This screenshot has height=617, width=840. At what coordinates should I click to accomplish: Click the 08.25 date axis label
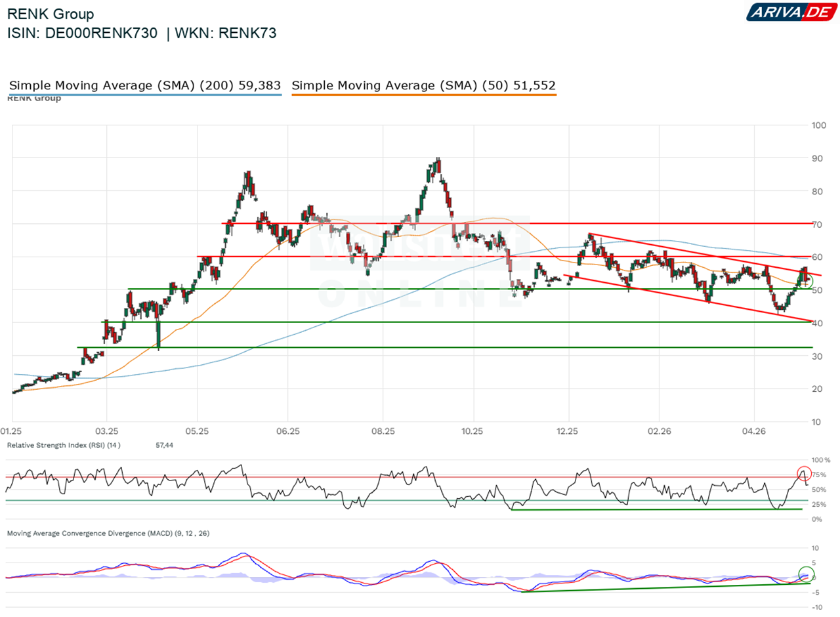(383, 431)
